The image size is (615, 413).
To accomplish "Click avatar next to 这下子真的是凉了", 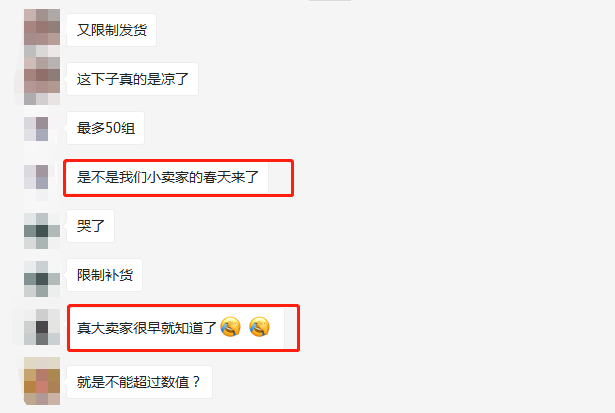I will (x=42, y=79).
